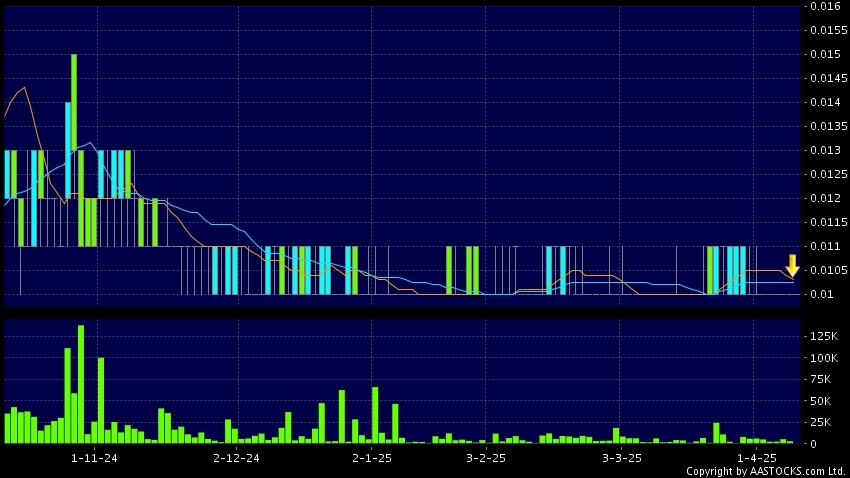The height and width of the screenshot is (478, 850).
Task: Click the 0.0105 price axis label
Action: point(829,270)
